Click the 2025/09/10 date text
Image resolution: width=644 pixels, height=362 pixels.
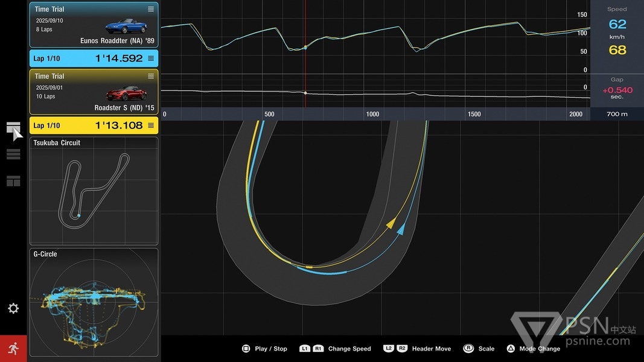[49, 21]
